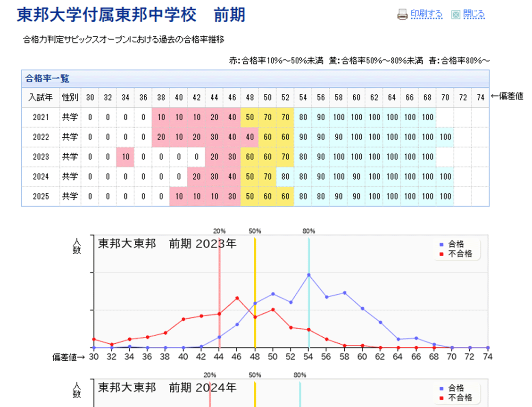Expand the 2025 row in the pass-rate table
Viewport: 532px width, 407px height.
click(x=41, y=196)
